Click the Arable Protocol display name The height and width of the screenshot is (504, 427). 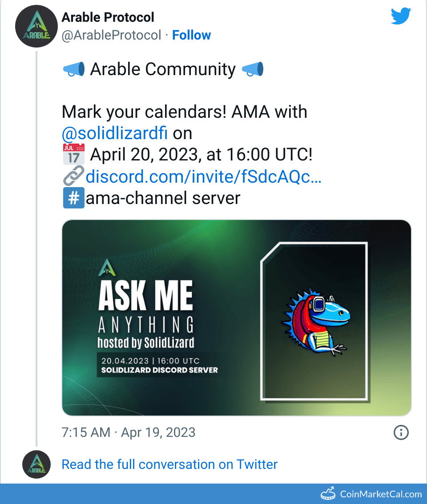[x=108, y=17]
